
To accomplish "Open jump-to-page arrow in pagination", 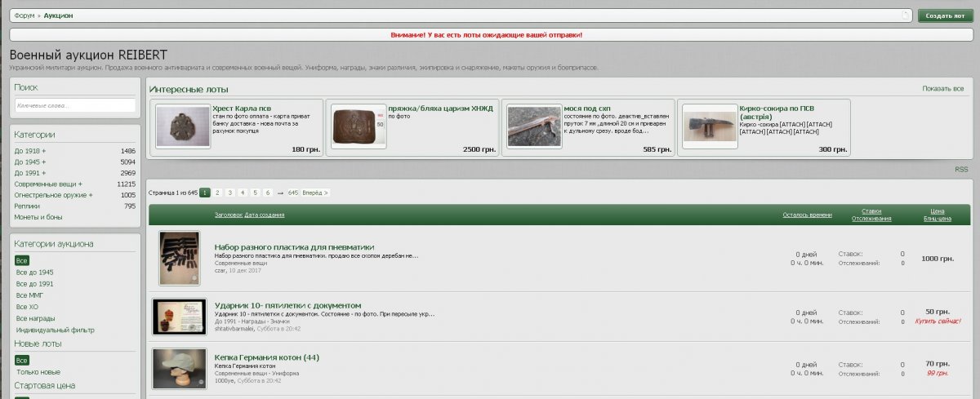I will click(x=280, y=193).
